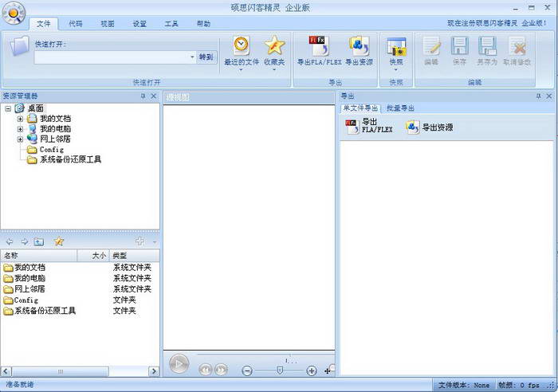The width and height of the screenshot is (558, 392).
Task: Open the quick open path dropdown arrow
Action: click(192, 57)
